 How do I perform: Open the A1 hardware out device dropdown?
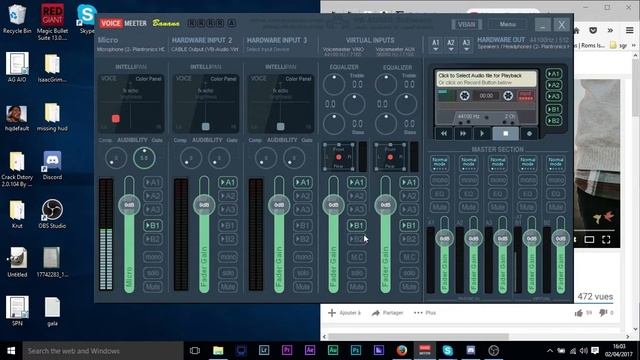coord(436,45)
